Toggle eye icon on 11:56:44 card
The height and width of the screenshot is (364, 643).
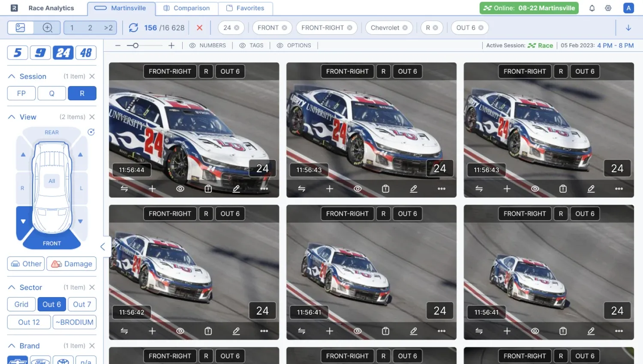coord(180,189)
